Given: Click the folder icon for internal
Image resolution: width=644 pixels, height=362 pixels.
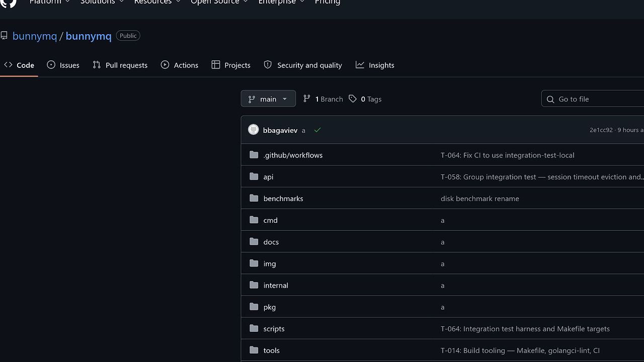Looking at the screenshot, I should pyautogui.click(x=254, y=285).
